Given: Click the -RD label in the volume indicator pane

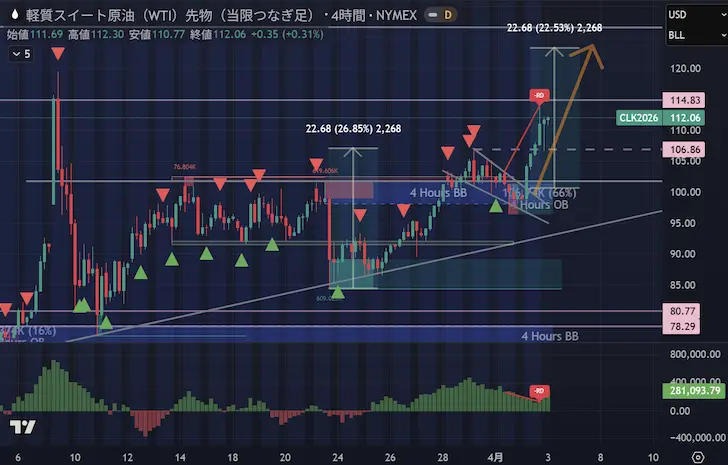Looking at the screenshot, I should pyautogui.click(x=541, y=390).
